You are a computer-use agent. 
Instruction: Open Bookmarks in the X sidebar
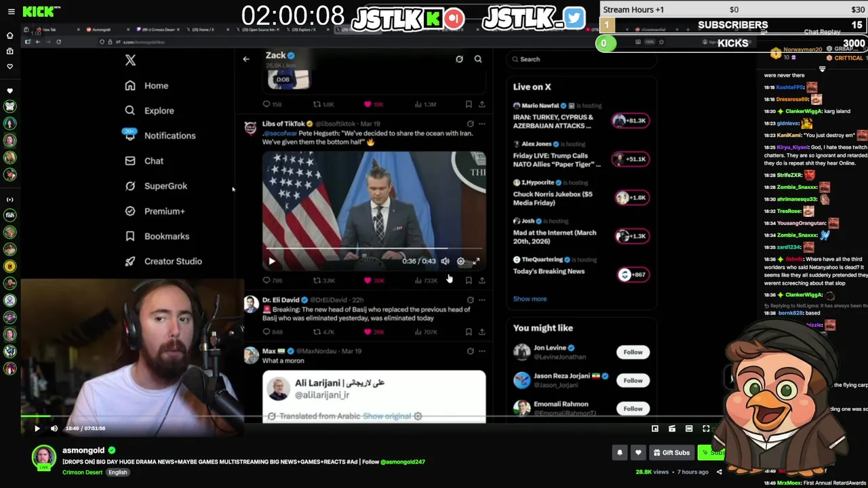(x=157, y=236)
